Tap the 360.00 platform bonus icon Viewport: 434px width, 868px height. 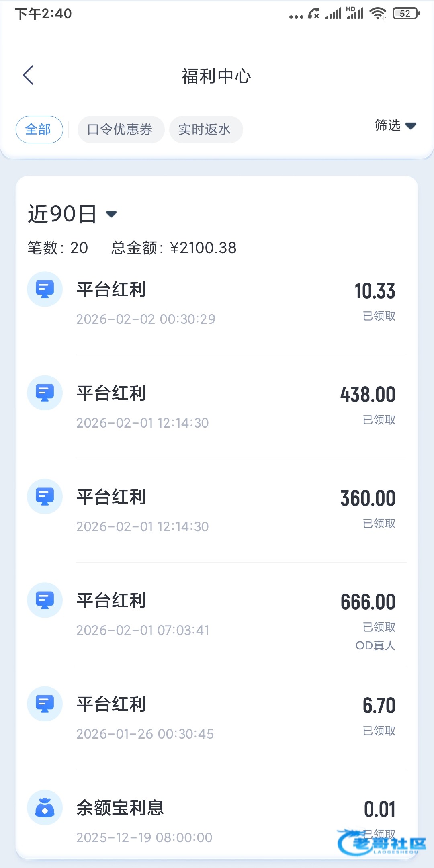click(45, 497)
